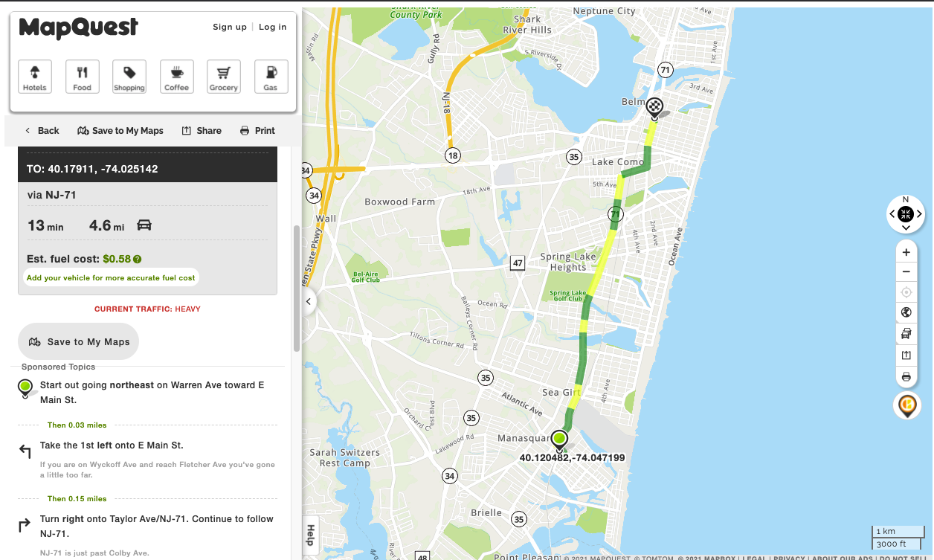The height and width of the screenshot is (560, 934).
Task: Click the Bel-Aire Golf Club map label
Action: tap(366, 277)
